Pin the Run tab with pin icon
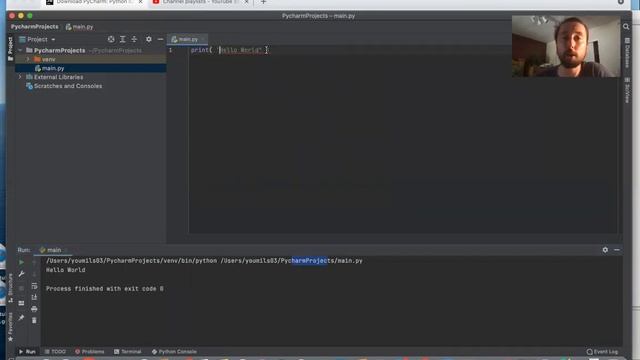The height and width of the screenshot is (360, 640). tap(21, 318)
